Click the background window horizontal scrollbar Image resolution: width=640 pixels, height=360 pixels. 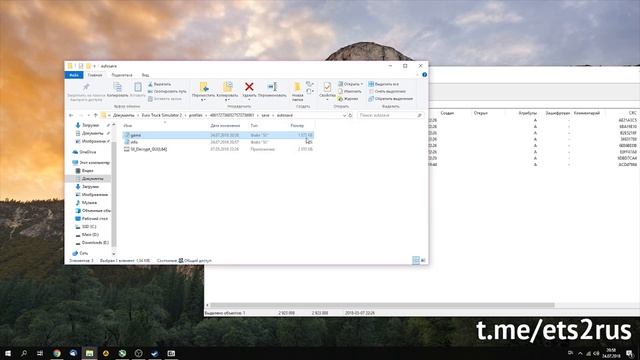tap(382, 305)
